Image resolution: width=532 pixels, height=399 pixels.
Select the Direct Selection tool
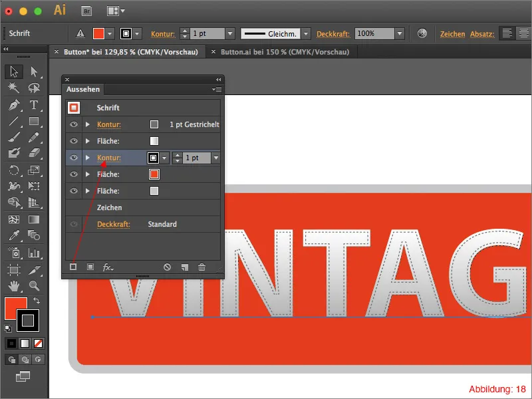[34, 72]
